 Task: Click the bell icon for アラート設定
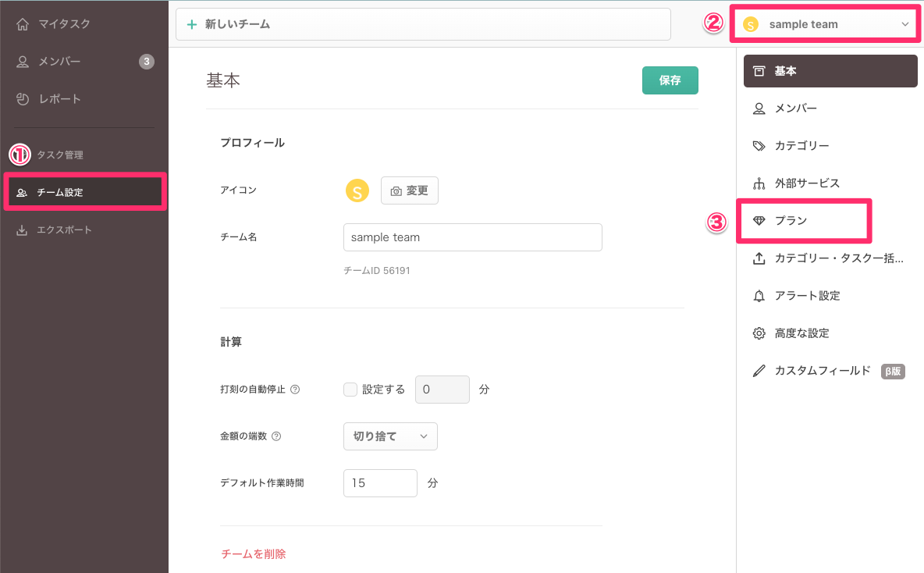pyautogui.click(x=759, y=296)
